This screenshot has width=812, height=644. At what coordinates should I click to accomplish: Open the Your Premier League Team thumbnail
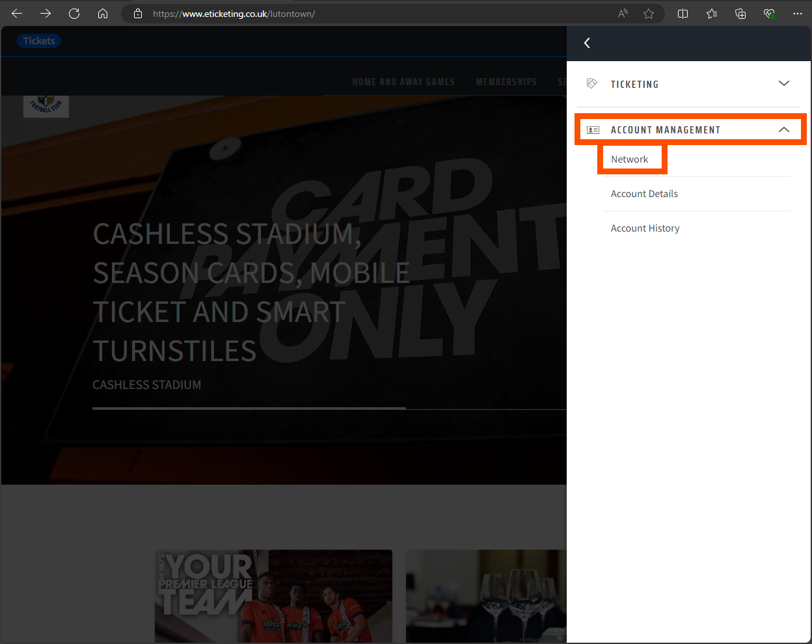tap(273, 597)
